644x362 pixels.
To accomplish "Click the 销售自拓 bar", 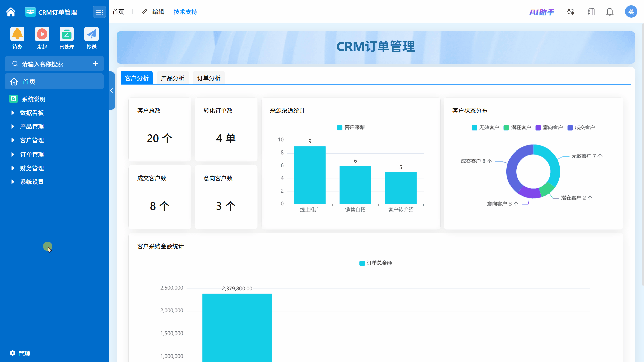I will click(355, 185).
